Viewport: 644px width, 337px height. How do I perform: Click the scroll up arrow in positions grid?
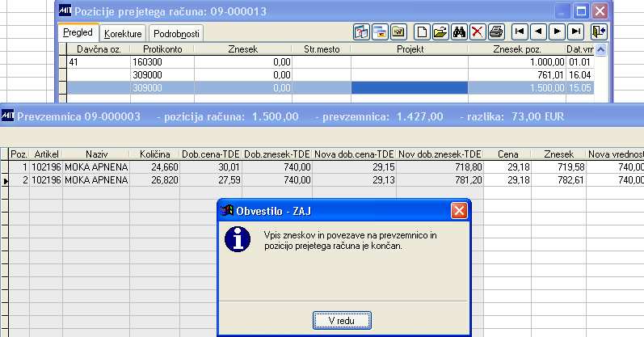(601, 50)
